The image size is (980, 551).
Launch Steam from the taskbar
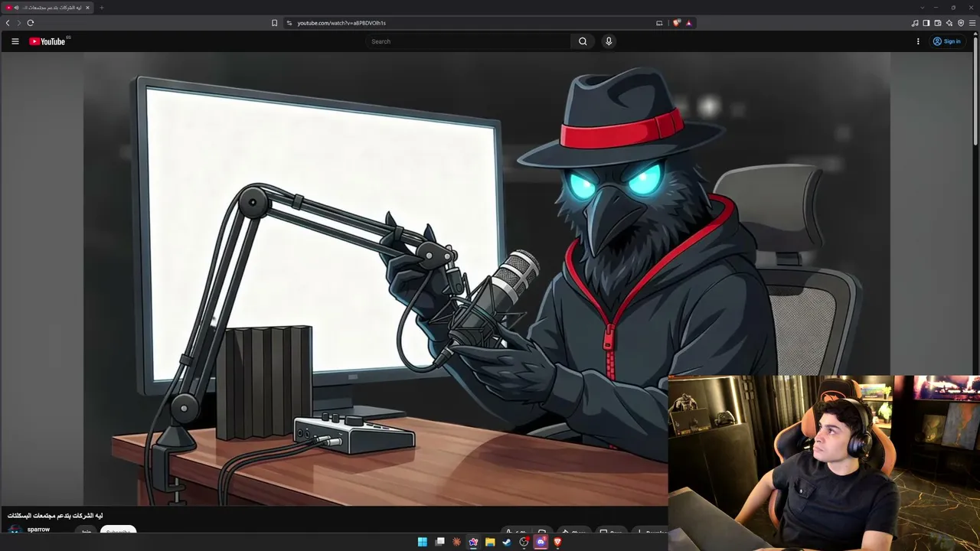pos(507,542)
